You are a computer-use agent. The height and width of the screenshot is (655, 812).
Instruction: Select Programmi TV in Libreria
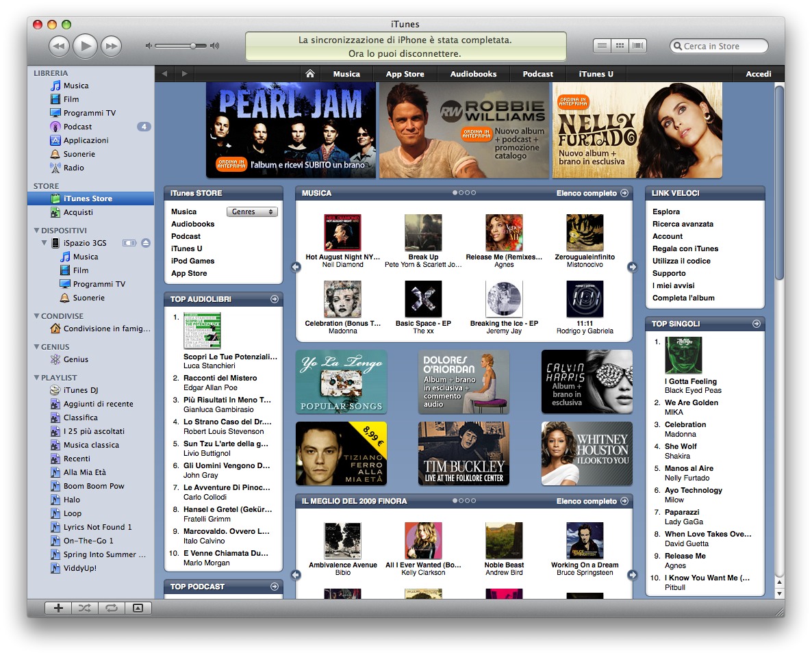click(x=91, y=113)
